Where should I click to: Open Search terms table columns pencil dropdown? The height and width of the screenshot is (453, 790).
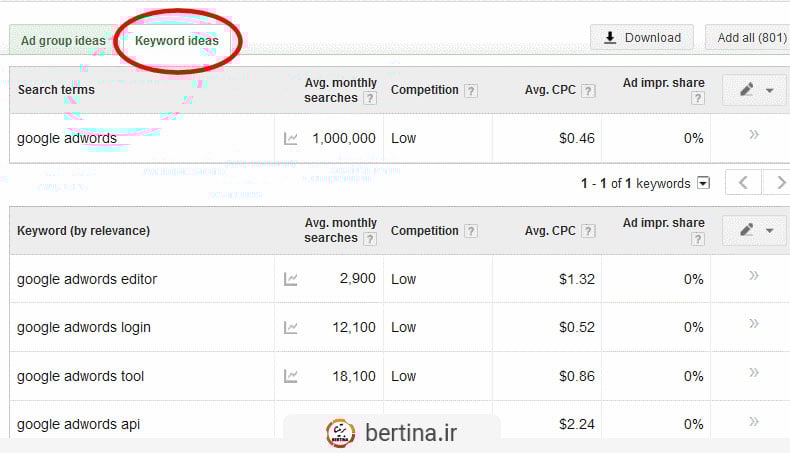point(755,90)
